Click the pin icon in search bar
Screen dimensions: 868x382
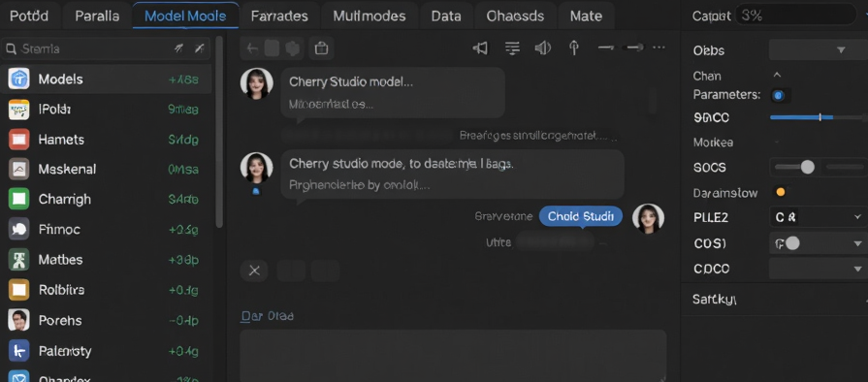(178, 48)
